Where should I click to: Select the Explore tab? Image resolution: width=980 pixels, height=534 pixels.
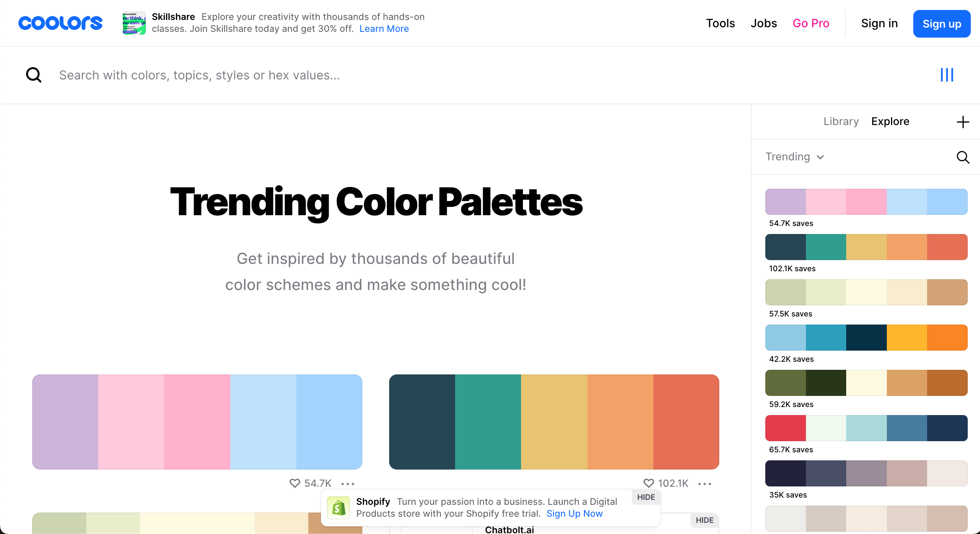pos(890,122)
